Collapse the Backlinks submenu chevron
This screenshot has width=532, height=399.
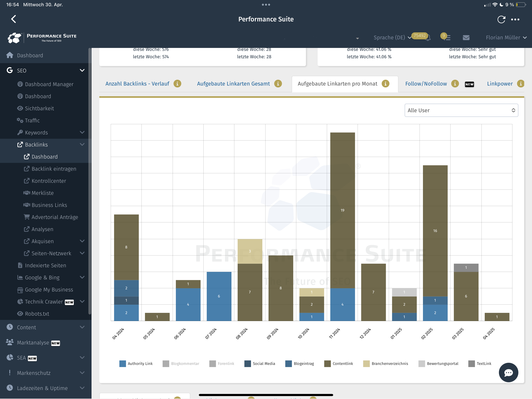(82, 144)
